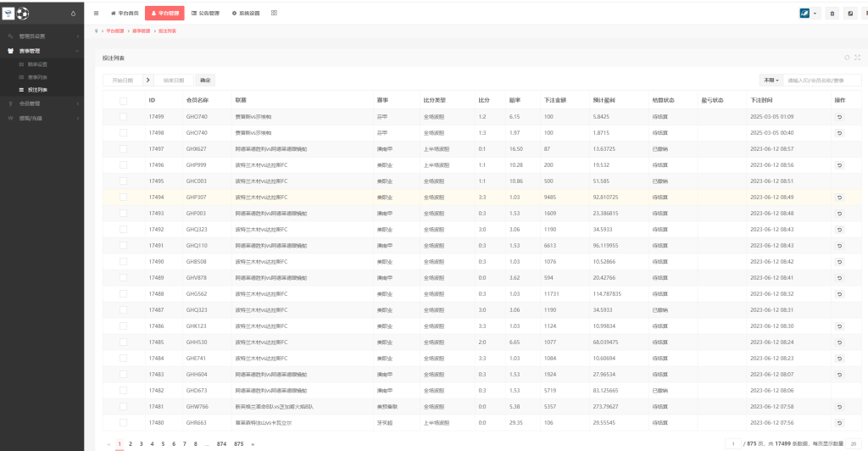868x451 pixels.
Task: Check the row checkbox for ID 17498
Action: click(123, 133)
